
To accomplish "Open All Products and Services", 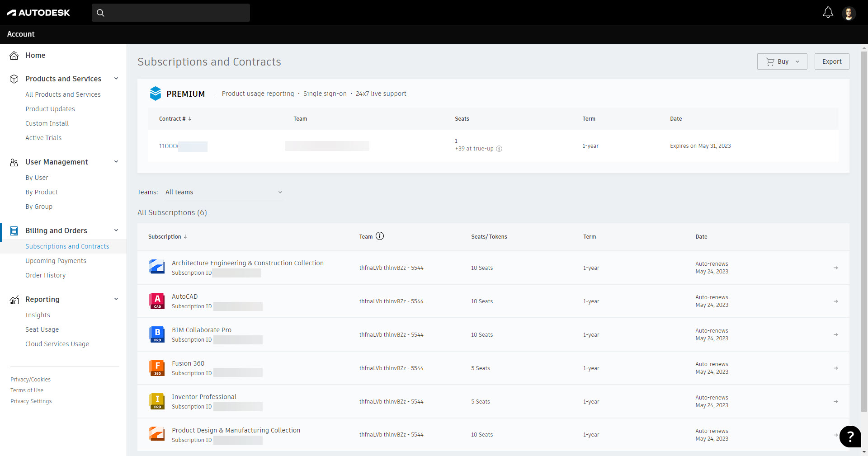I will click(63, 94).
